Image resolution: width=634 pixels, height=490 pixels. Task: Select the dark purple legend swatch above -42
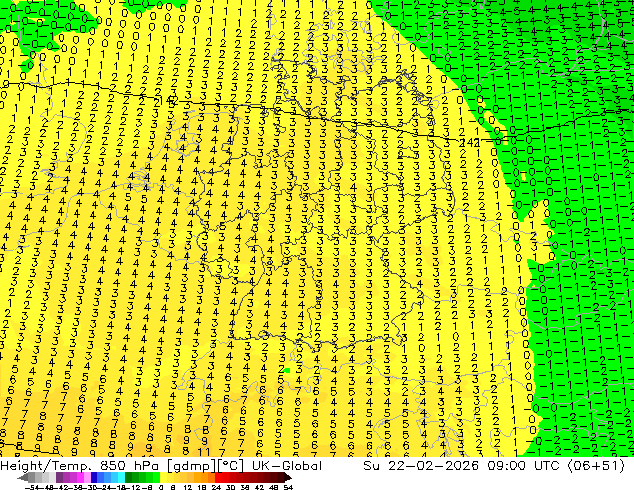(59, 477)
